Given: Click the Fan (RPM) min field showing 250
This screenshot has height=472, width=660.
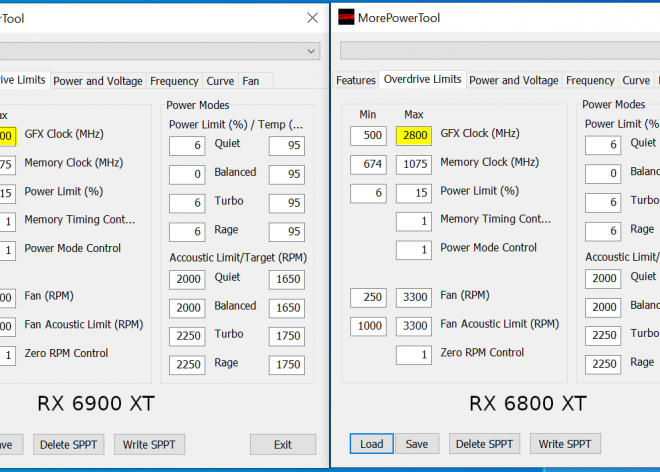Looking at the screenshot, I should coord(368,297).
